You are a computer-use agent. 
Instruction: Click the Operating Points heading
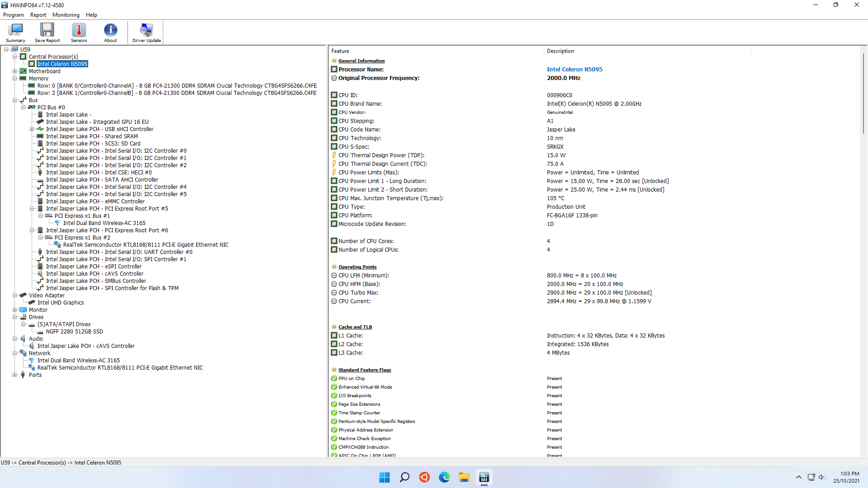click(357, 267)
